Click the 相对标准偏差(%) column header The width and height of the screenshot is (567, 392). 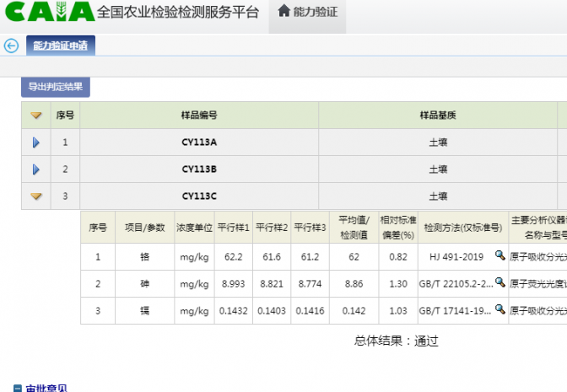click(x=398, y=228)
